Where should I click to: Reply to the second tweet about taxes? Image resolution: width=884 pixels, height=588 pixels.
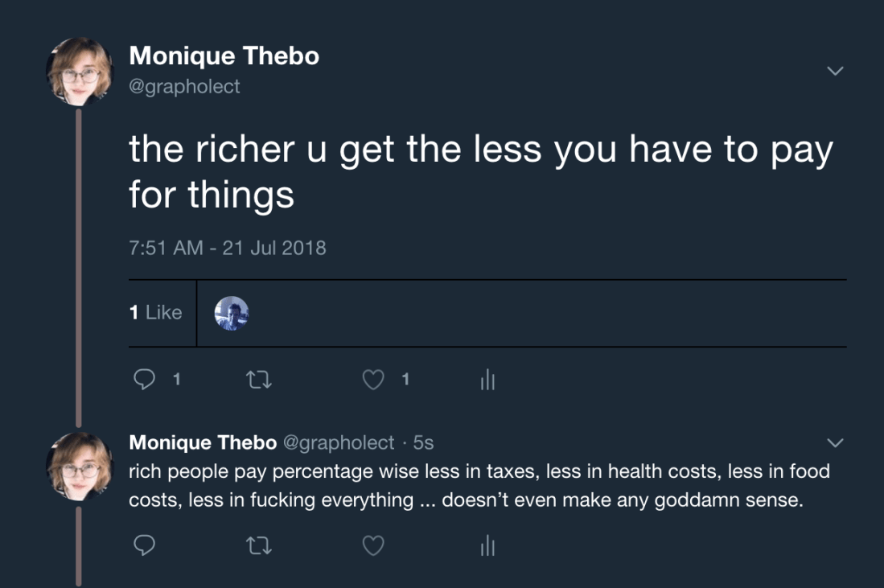tap(144, 546)
